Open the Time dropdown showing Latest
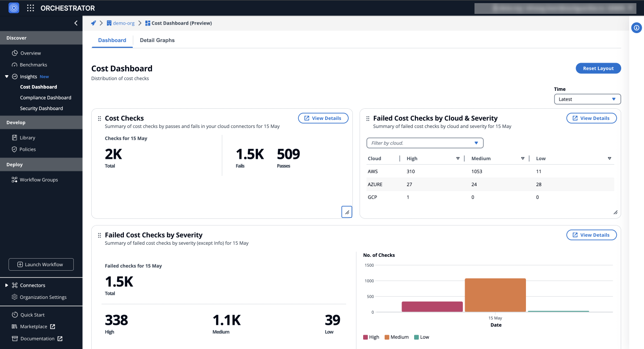Viewport: 644px width, 349px height. (587, 99)
